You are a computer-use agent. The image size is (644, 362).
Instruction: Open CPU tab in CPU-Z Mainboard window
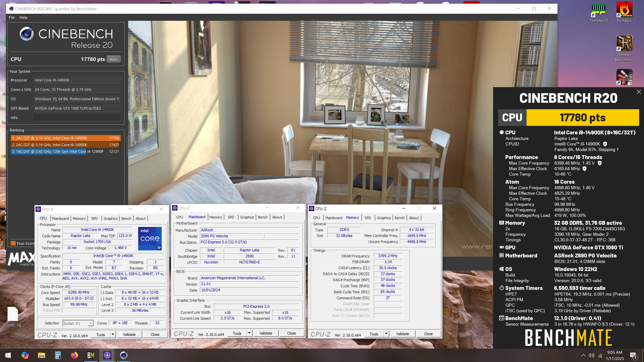tap(179, 217)
